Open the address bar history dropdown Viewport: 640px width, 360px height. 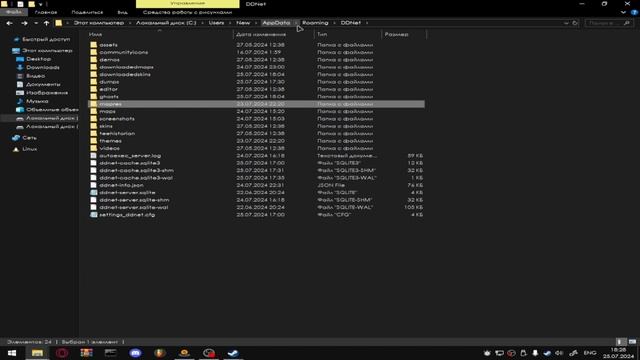pyautogui.click(x=566, y=23)
